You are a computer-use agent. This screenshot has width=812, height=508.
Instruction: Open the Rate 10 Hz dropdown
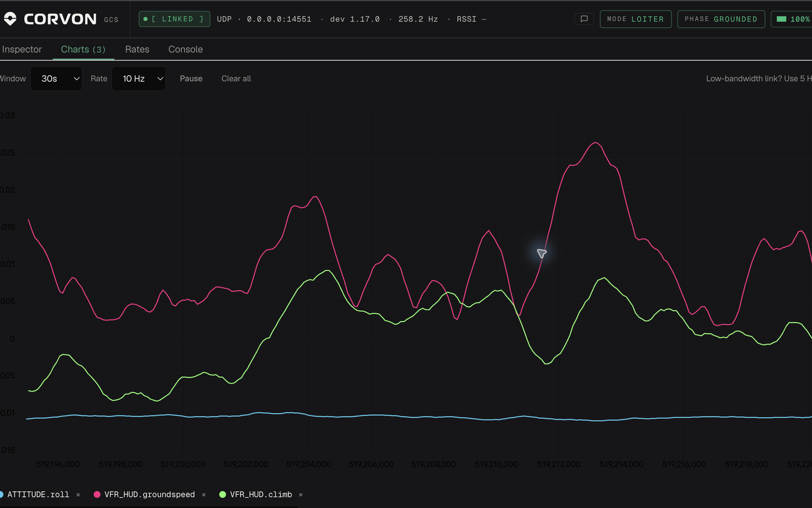click(x=139, y=79)
